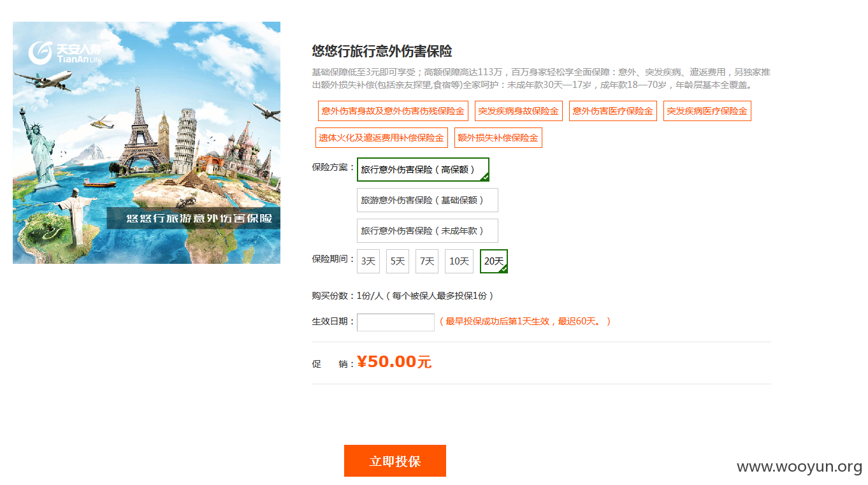Click the 购买份数 1份/人 text
Screen dimensions: 868x485
click(x=403, y=296)
